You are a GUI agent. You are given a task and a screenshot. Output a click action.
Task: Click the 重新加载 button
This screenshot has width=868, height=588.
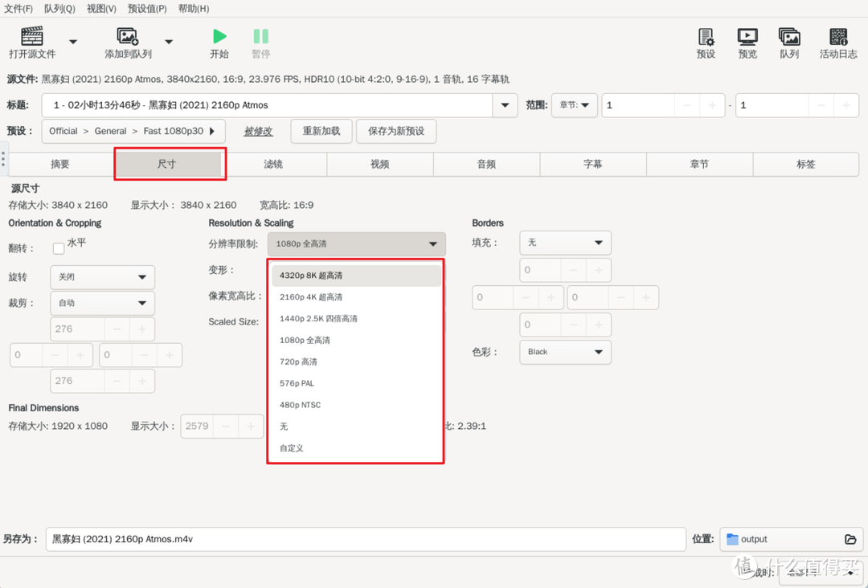pos(321,131)
